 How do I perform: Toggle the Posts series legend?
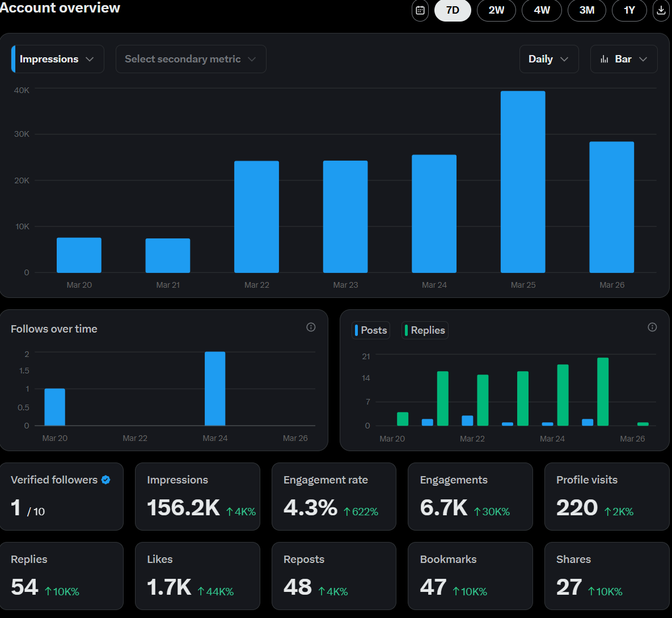click(x=371, y=330)
